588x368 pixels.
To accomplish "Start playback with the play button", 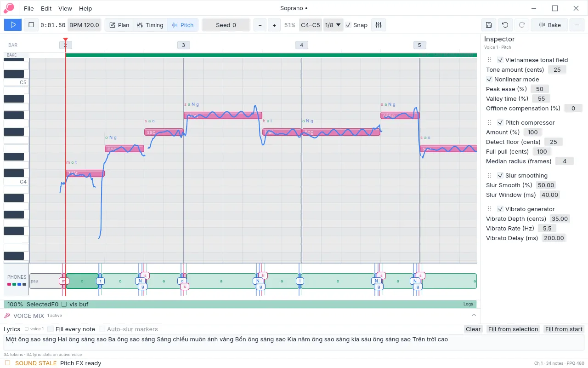I will tap(13, 25).
